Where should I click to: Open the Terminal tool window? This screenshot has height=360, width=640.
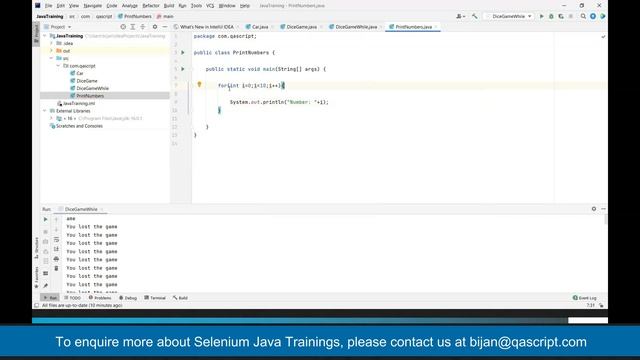click(x=155, y=298)
